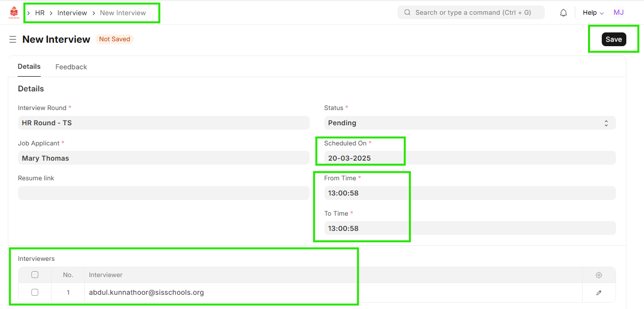Open the Status dropdown showing Pending
The height and width of the screenshot is (309, 644).
(469, 123)
